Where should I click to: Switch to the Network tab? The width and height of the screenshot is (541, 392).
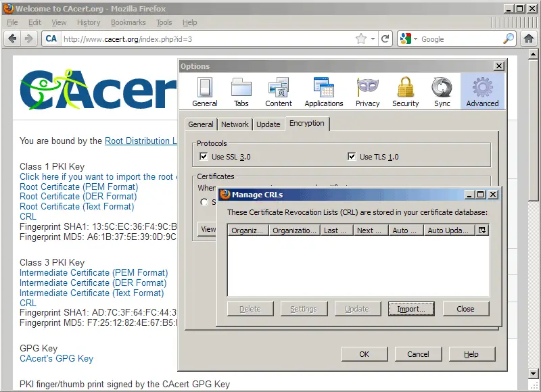tap(235, 124)
